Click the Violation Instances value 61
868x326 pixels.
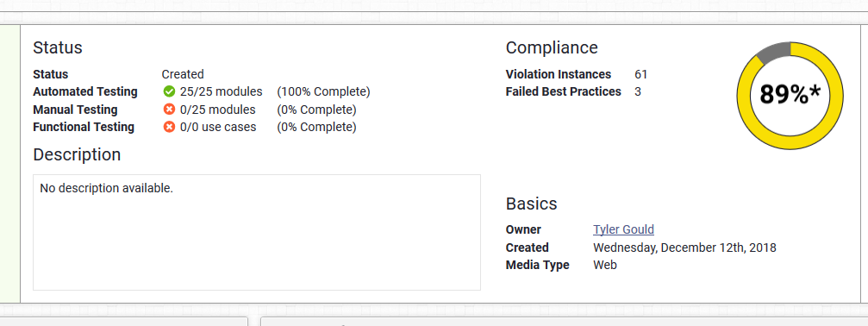coord(641,74)
